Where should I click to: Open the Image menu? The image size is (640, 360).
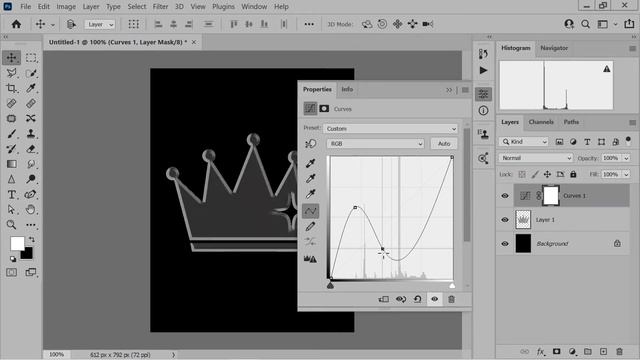coord(66,7)
